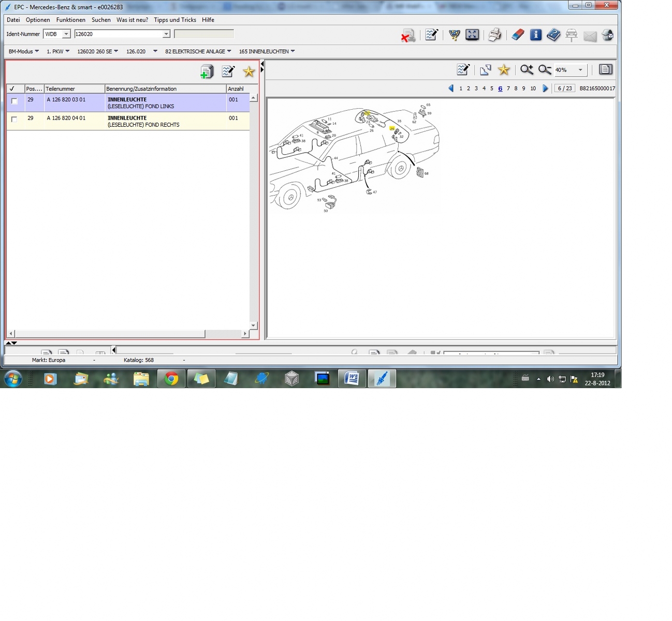Screen dimensions: 672x621
Task: Open the Windows Start menu
Action: (x=13, y=379)
